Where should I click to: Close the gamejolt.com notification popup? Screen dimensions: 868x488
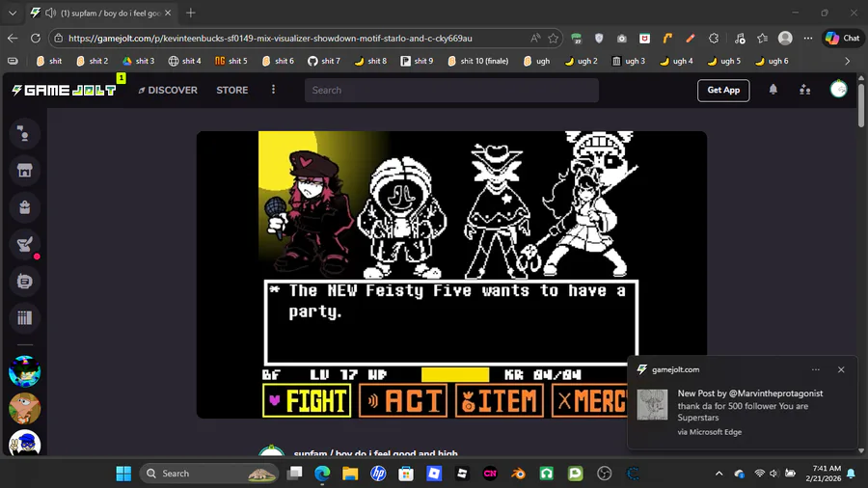(841, 369)
